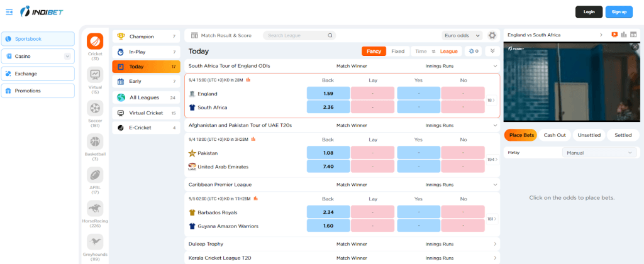Image resolution: width=644 pixels, height=264 pixels.
Task: Open the Euro odds dropdown
Action: 462,36
